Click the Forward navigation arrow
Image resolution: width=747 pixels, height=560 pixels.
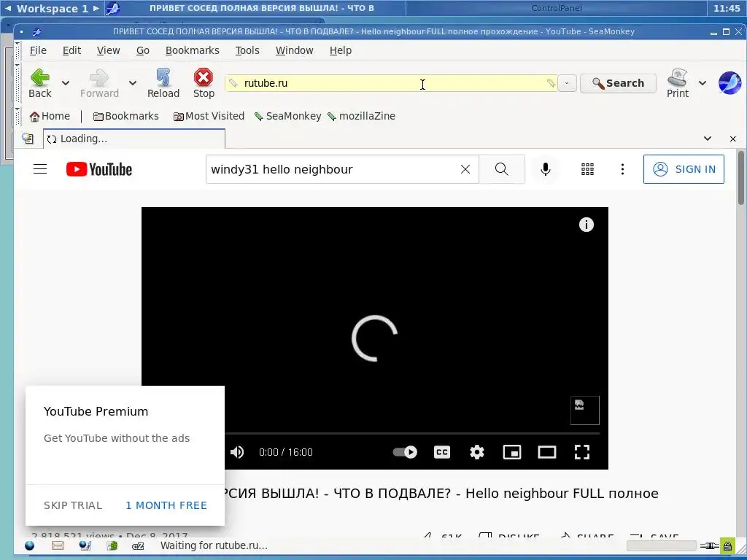99,83
